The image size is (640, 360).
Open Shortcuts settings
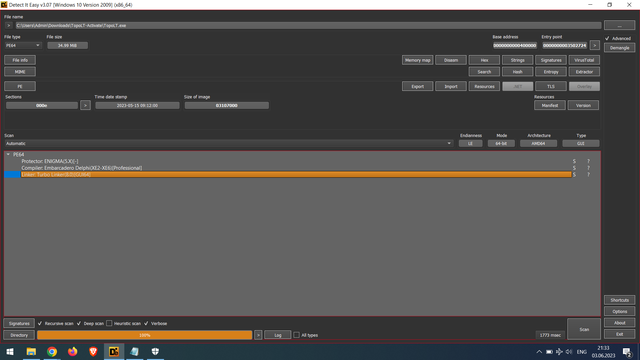[620, 300]
